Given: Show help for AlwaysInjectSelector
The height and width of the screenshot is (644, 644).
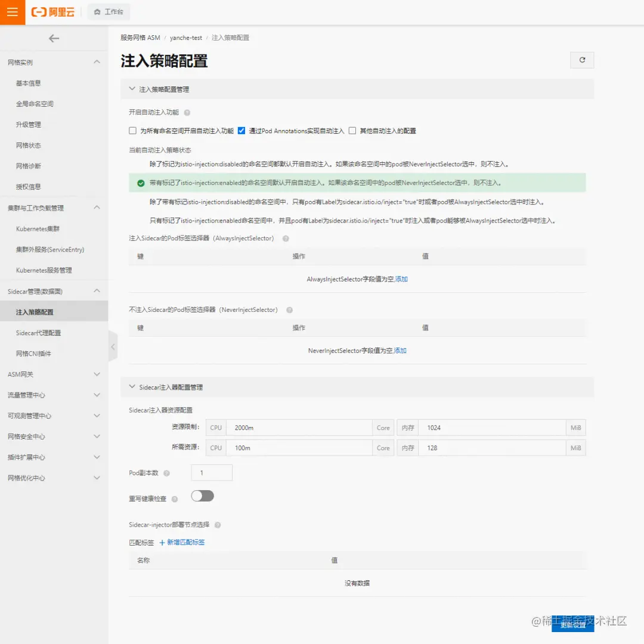Looking at the screenshot, I should [x=286, y=239].
